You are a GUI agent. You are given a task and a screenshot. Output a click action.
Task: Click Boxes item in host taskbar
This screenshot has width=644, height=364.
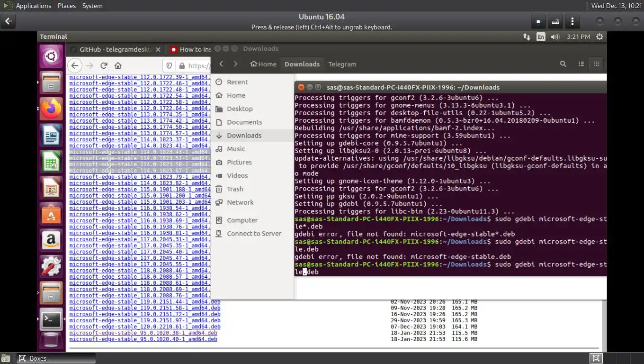pos(56,358)
